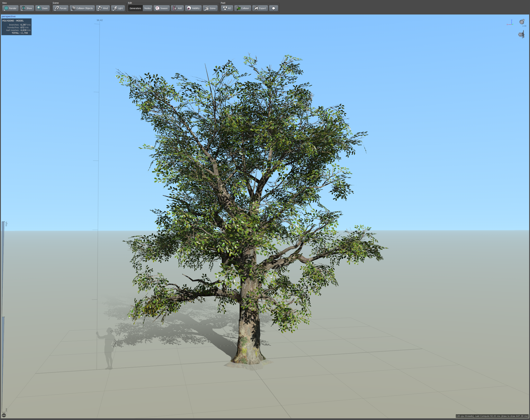Click the Collision leaf button

(x=243, y=8)
